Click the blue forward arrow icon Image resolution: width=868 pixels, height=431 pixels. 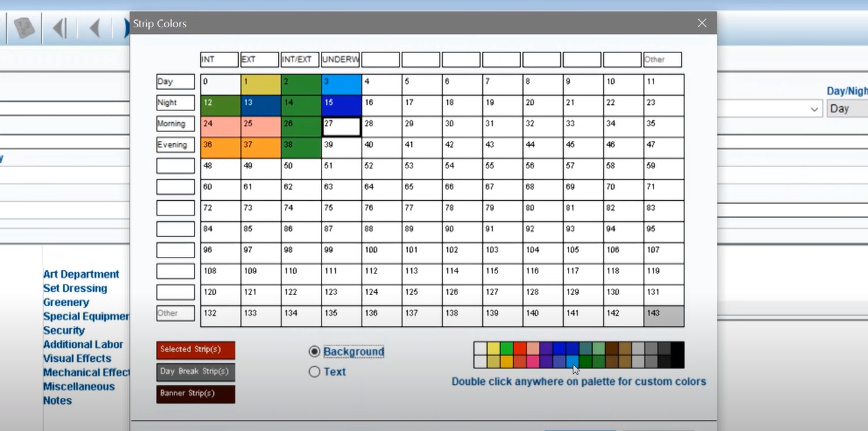[x=125, y=28]
